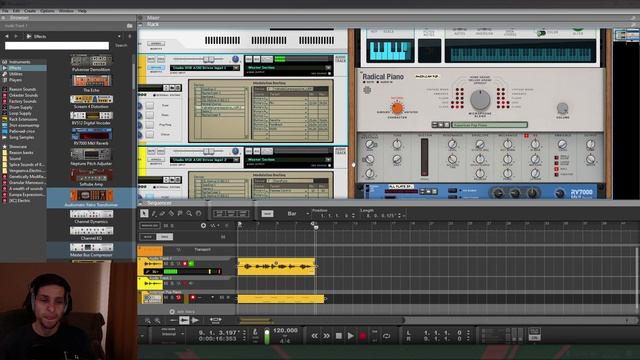The width and height of the screenshot is (640, 360).
Task: Select the mute tool in sequencer toolbar
Action: 180,213
